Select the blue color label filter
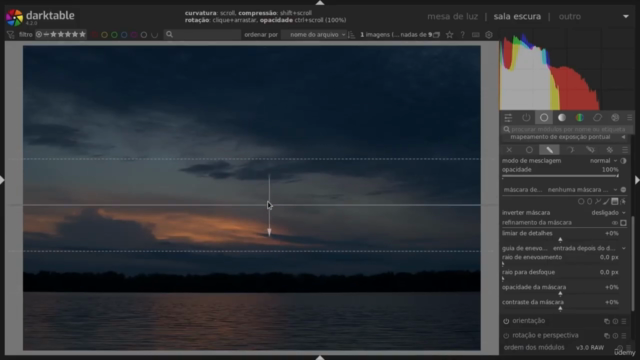 coord(124,35)
